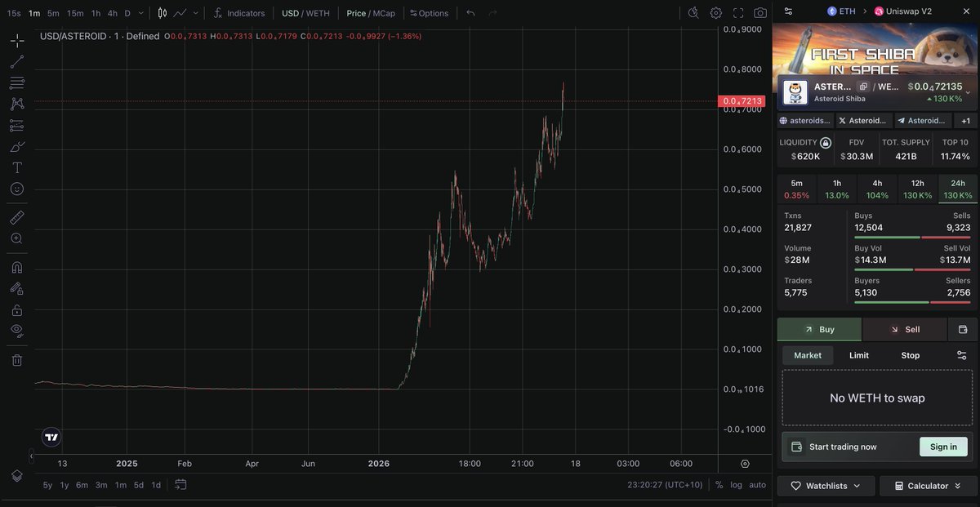Select the brush drawing tool
Viewport: 980px width, 507px height.
[17, 146]
